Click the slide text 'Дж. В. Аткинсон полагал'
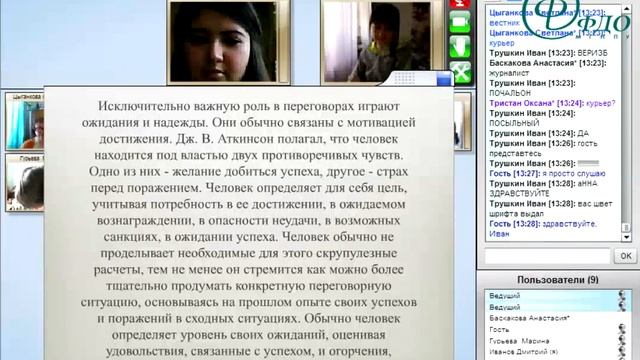The width and height of the screenshot is (640, 360). coord(250,139)
